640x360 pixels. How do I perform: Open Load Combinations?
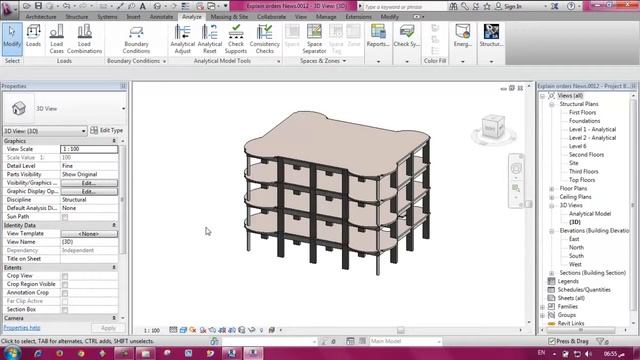coord(84,39)
